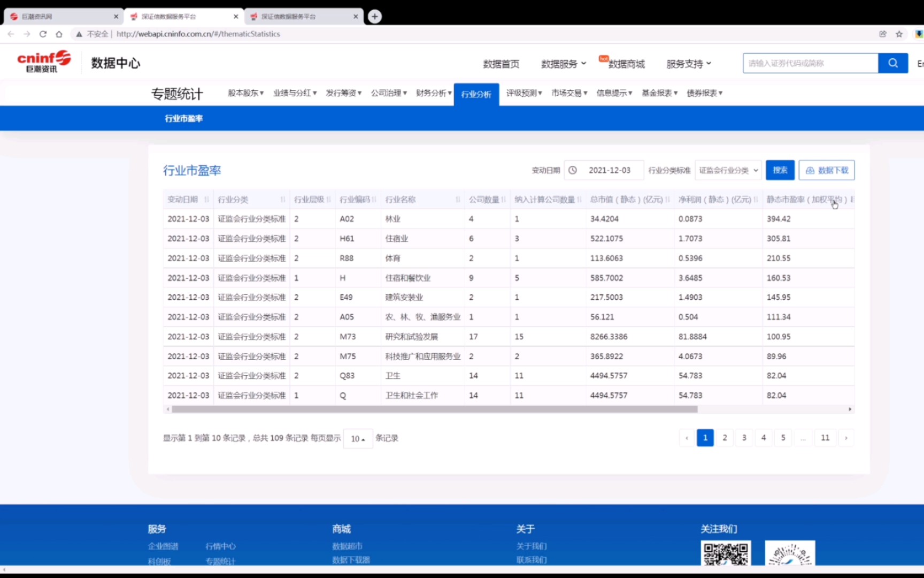The width and height of the screenshot is (924, 578).
Task: Open footer 企业图谱 link
Action: pos(163,546)
